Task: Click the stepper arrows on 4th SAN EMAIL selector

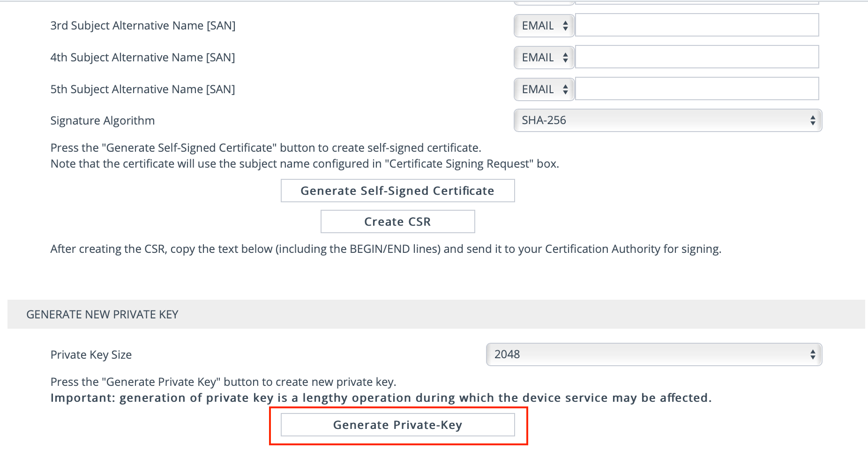Action: 566,58
